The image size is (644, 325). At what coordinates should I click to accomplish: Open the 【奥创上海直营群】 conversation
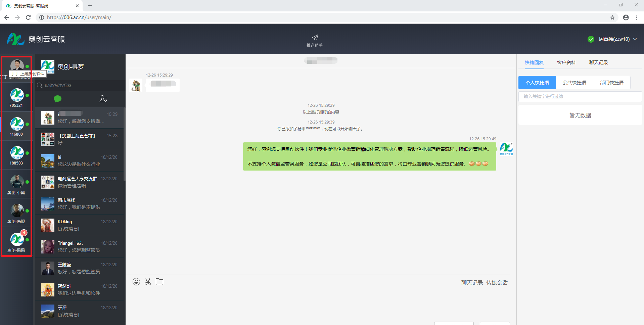coord(80,139)
